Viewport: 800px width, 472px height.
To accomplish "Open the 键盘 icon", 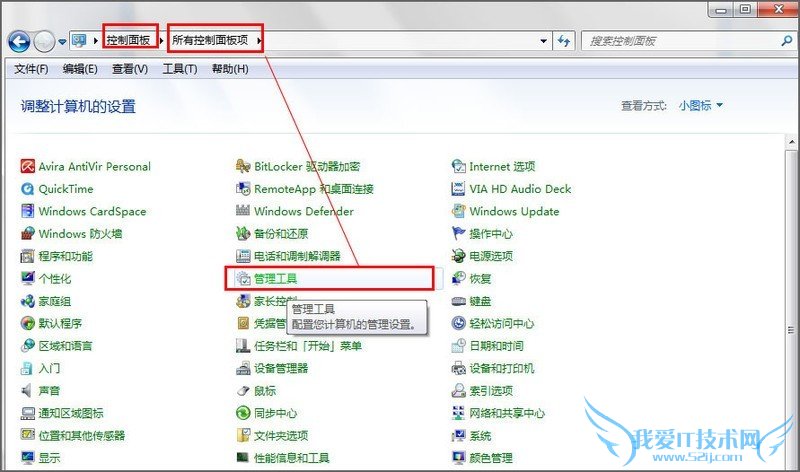I will coord(459,301).
